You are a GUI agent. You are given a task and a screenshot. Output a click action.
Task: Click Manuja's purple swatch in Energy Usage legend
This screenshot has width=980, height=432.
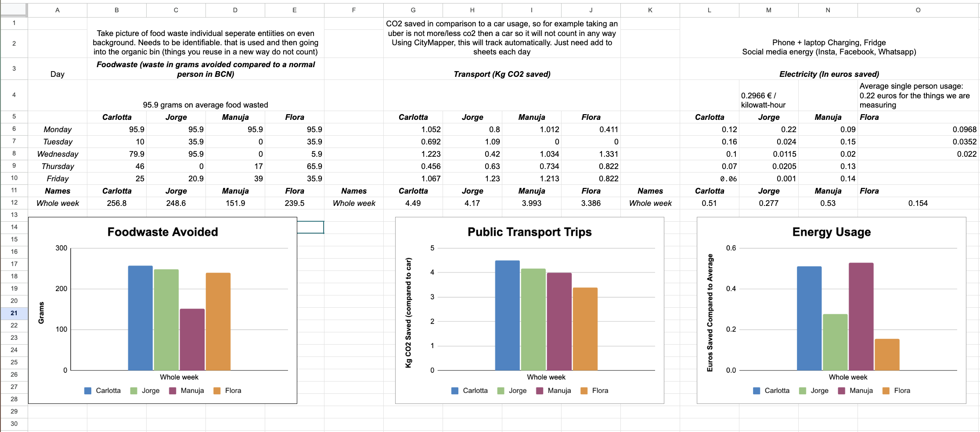pyautogui.click(x=842, y=391)
